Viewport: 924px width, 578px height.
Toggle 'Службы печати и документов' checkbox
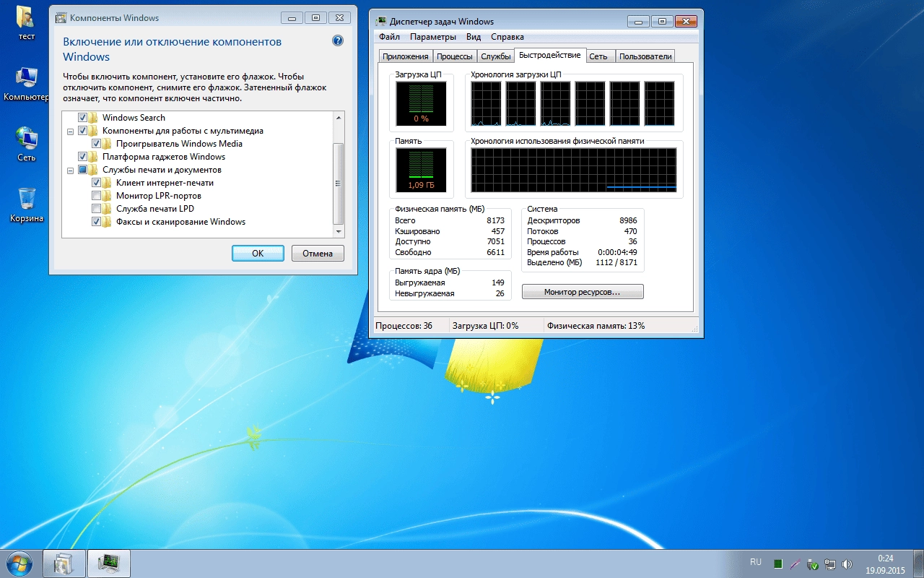click(82, 170)
